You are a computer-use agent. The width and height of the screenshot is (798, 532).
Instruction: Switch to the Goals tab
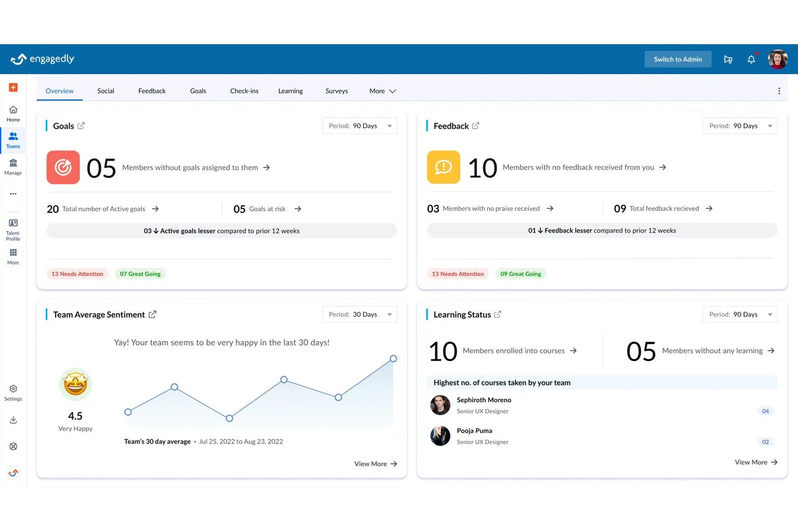pos(198,91)
